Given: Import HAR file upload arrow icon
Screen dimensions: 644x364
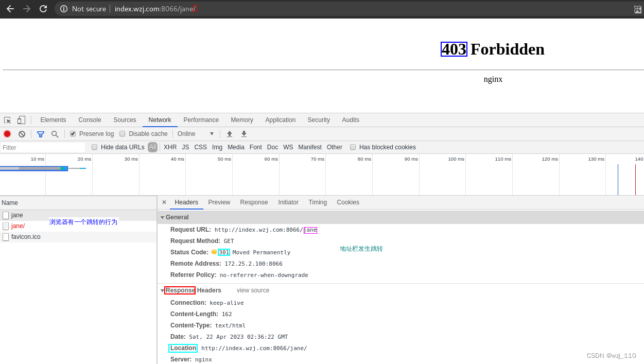Looking at the screenshot, I should [230, 134].
